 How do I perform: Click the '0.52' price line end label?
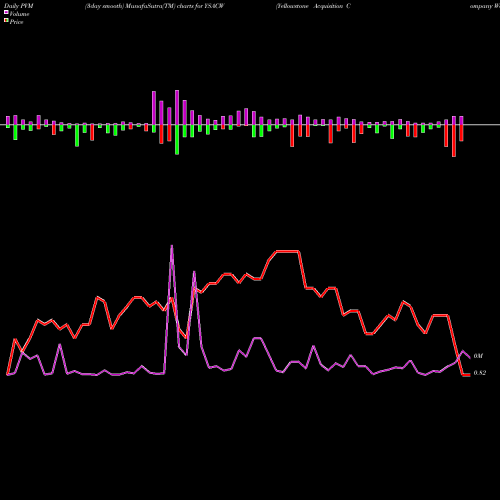coord(480,373)
